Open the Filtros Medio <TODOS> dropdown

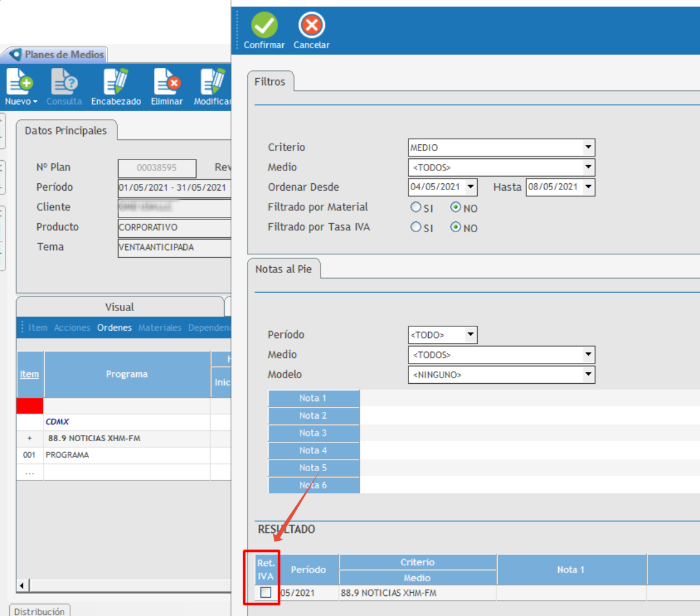[x=588, y=167]
